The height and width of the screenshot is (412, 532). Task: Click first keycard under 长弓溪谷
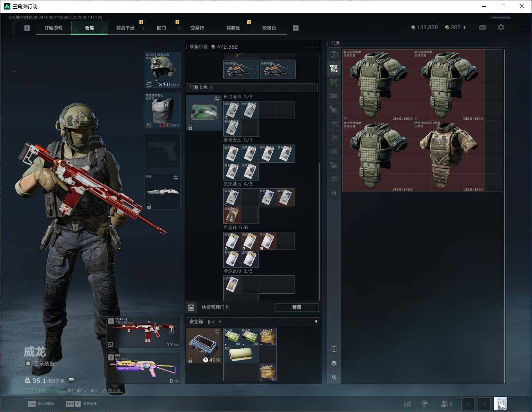click(x=232, y=110)
